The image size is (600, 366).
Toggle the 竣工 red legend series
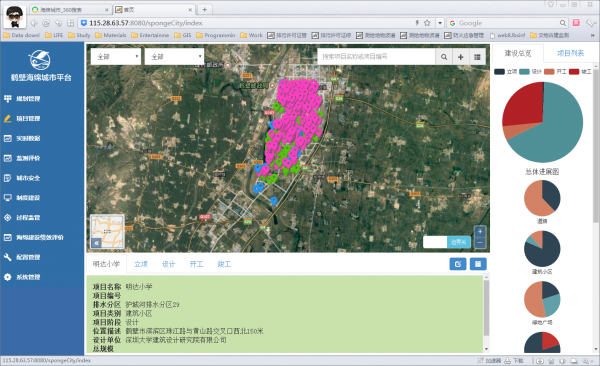580,72
